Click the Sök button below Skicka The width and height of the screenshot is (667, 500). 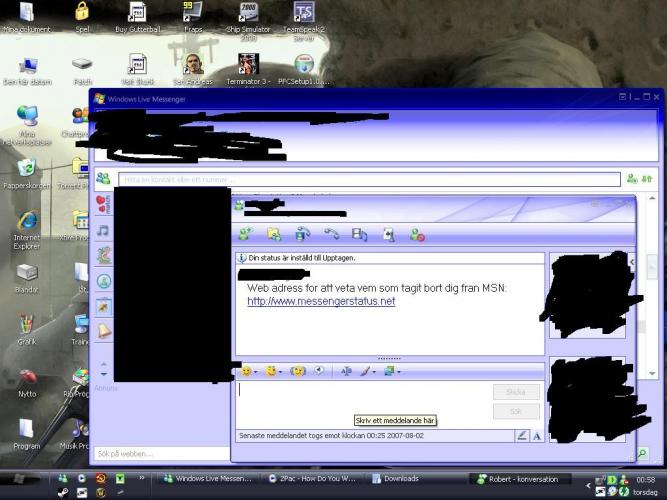click(x=516, y=411)
